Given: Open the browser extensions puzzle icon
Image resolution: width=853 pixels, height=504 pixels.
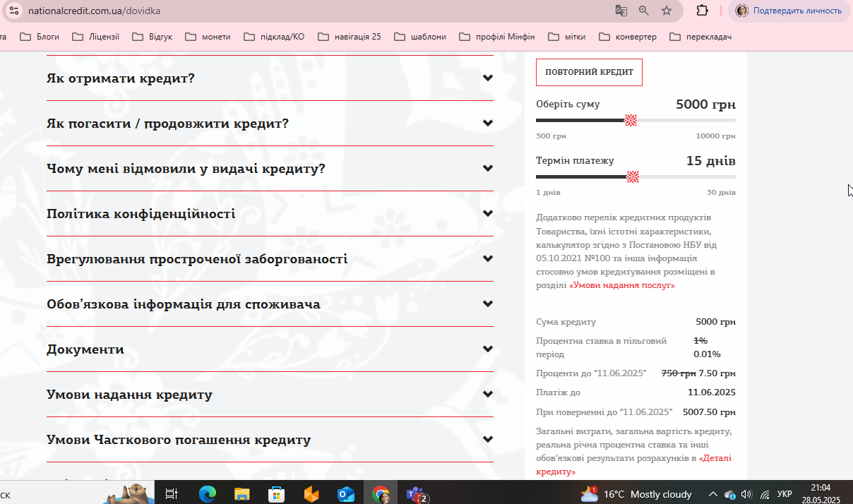Looking at the screenshot, I should [702, 11].
